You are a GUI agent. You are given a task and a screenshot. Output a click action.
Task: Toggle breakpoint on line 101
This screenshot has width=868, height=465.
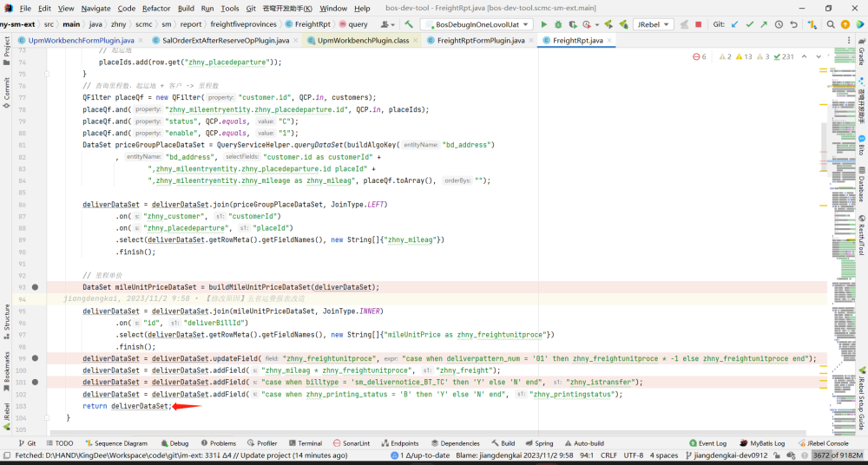tap(36, 382)
